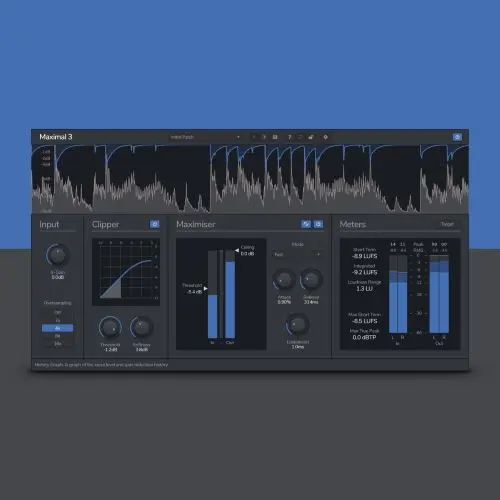Image resolution: width=500 pixels, height=500 pixels.
Task: Click the Target button in Meters
Action: coord(447,224)
